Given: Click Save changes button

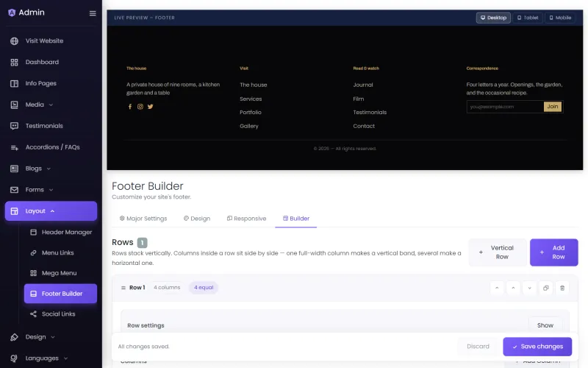Looking at the screenshot, I should coord(537,347).
